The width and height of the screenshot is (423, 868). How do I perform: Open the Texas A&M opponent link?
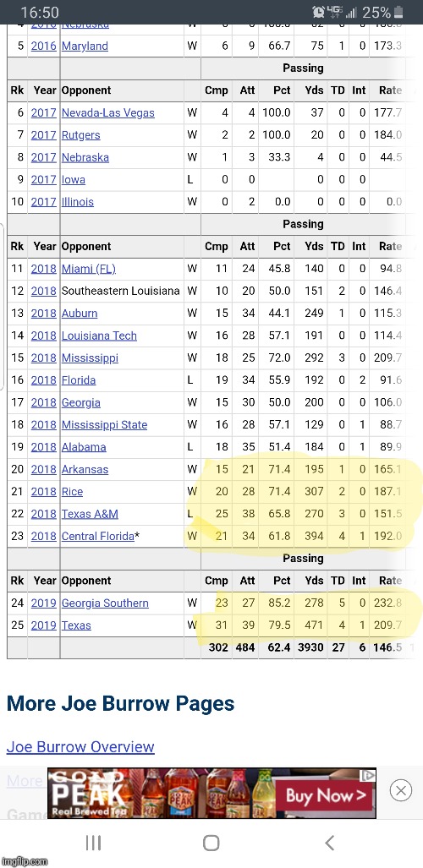(90, 514)
